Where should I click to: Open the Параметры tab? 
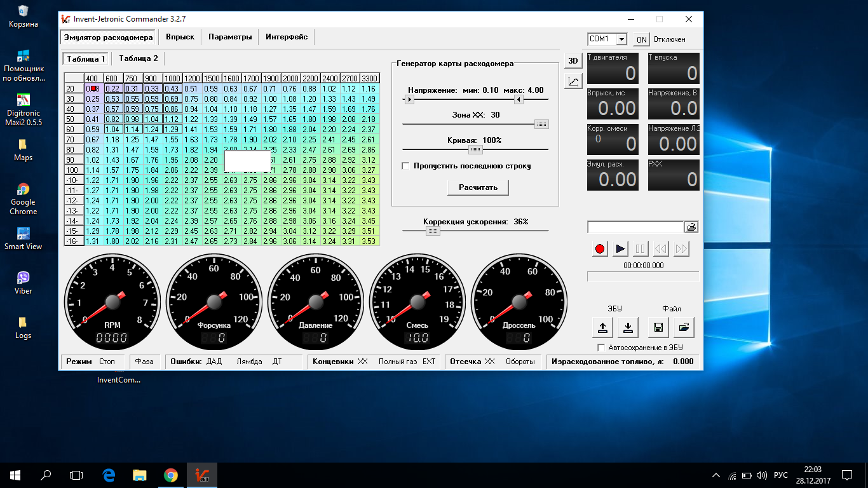pyautogui.click(x=230, y=37)
